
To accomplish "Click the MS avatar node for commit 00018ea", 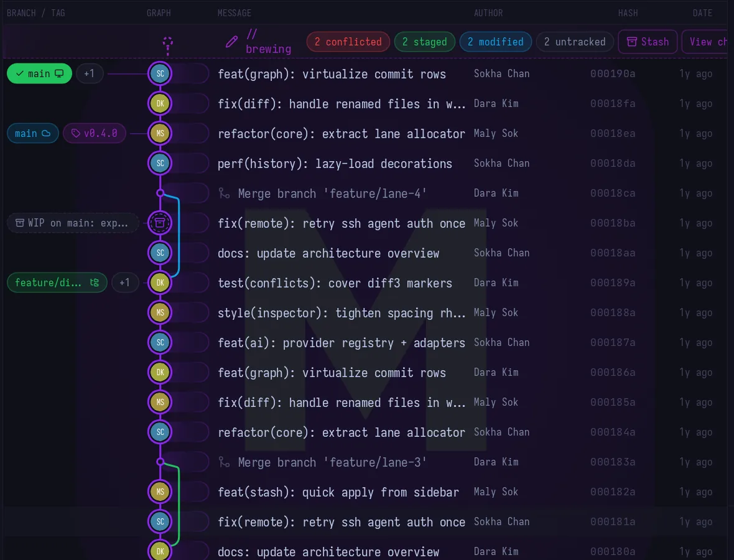I will [x=160, y=133].
